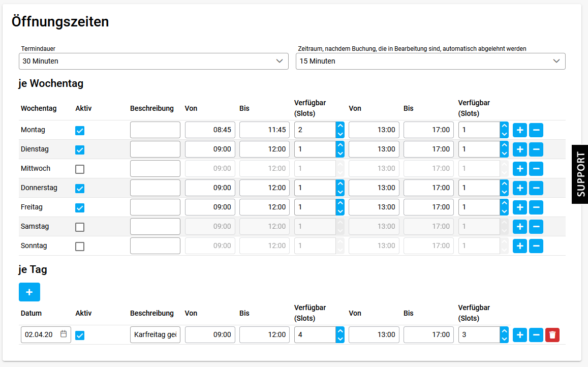Open the auto-reject period dropdown showing 15 Minuten

430,61
